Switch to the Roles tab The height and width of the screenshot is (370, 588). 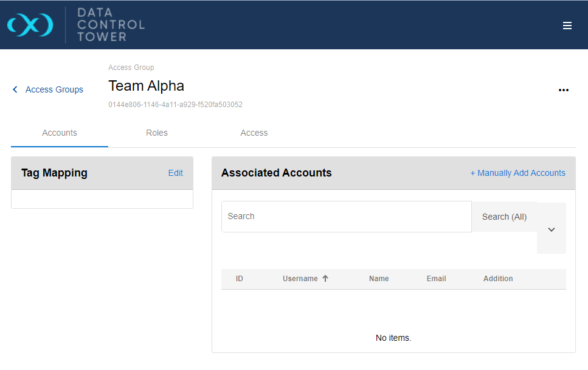click(x=157, y=133)
